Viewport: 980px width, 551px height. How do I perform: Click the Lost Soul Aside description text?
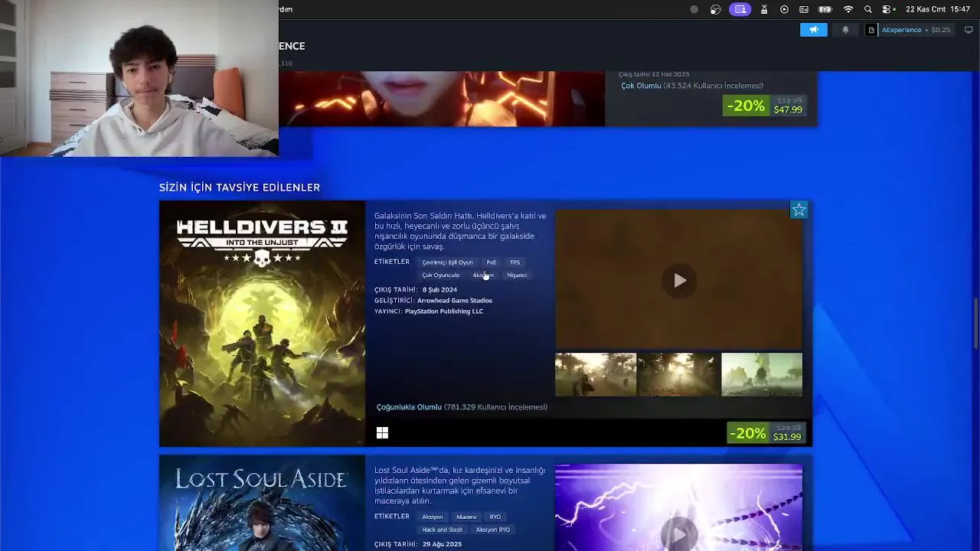tap(459, 486)
